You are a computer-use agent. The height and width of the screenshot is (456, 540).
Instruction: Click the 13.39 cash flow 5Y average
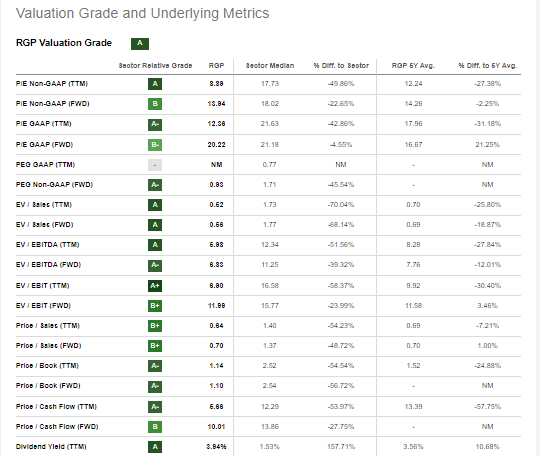pyautogui.click(x=413, y=407)
